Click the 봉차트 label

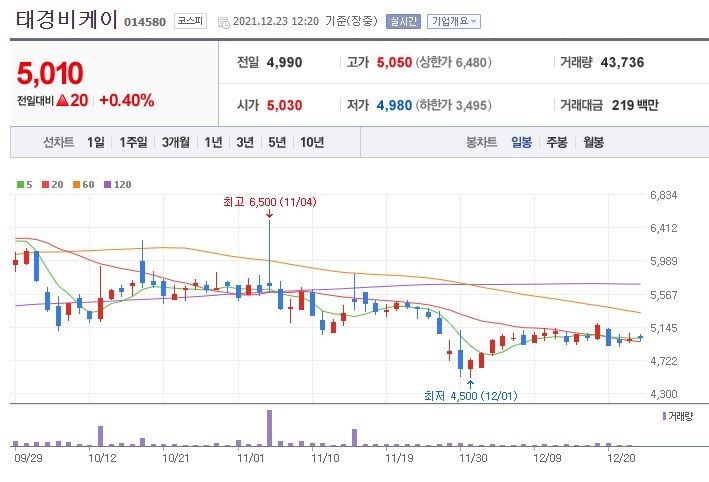click(482, 142)
